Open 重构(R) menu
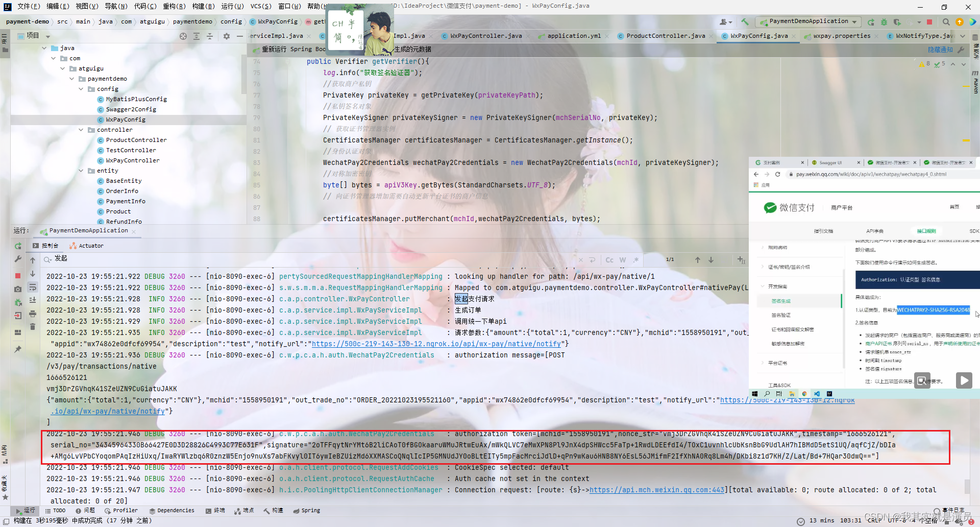The height and width of the screenshot is (527, 980). (175, 6)
